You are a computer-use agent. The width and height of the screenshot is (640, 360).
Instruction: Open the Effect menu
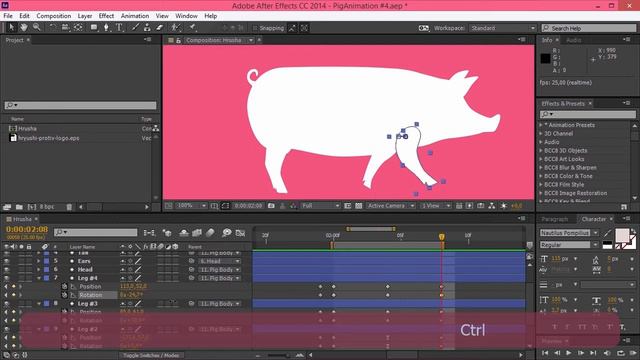(106, 16)
